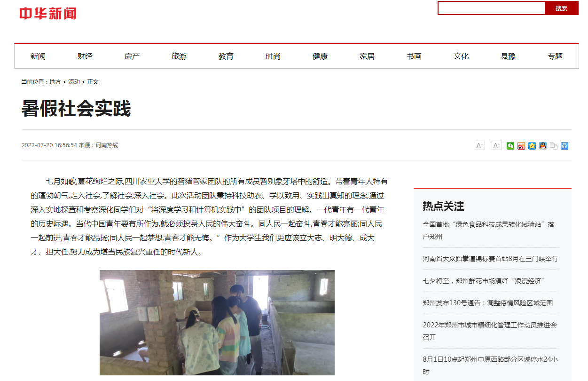Increase article font size with A+ icon
This screenshot has width=588, height=381.
496,145
